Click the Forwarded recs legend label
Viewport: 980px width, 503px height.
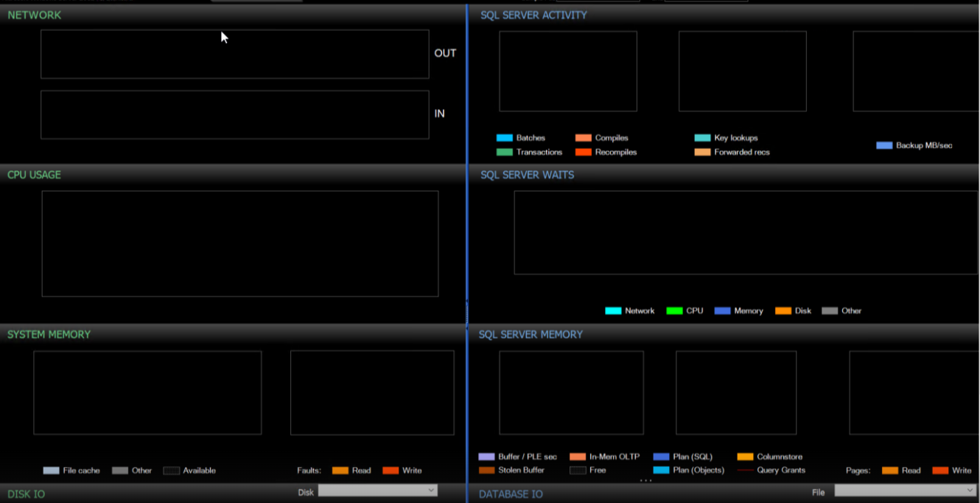click(x=741, y=152)
